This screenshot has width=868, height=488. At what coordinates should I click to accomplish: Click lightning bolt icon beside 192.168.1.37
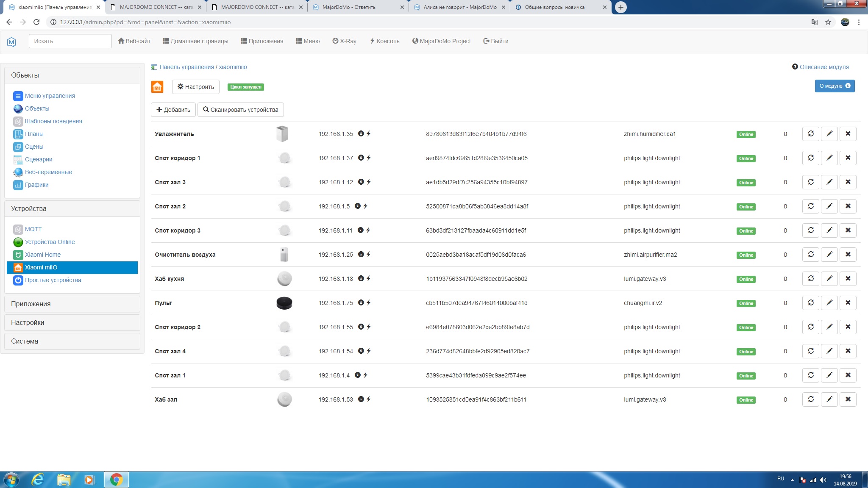369,158
